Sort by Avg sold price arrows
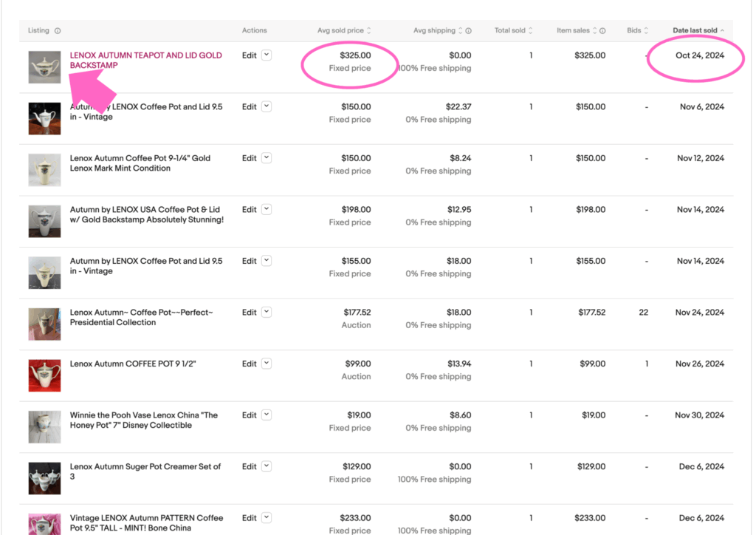This screenshot has height=535, width=756. [x=369, y=30]
